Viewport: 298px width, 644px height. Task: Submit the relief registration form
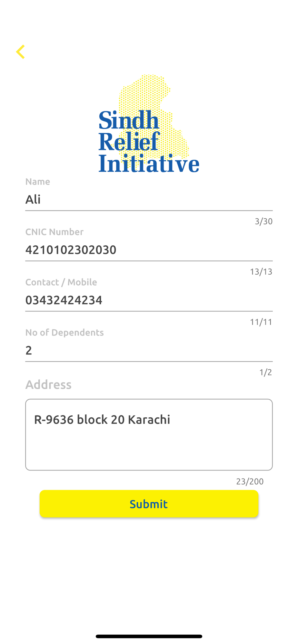pyautogui.click(x=149, y=504)
